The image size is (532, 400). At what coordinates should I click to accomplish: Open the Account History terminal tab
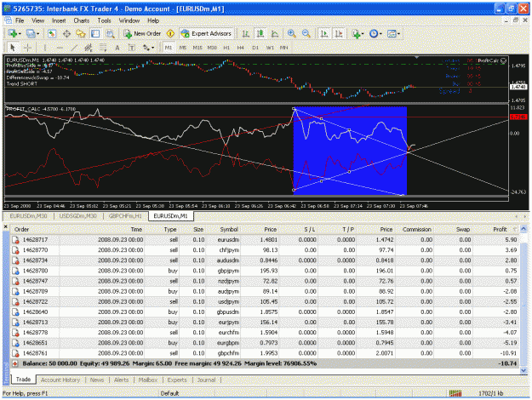coord(60,380)
